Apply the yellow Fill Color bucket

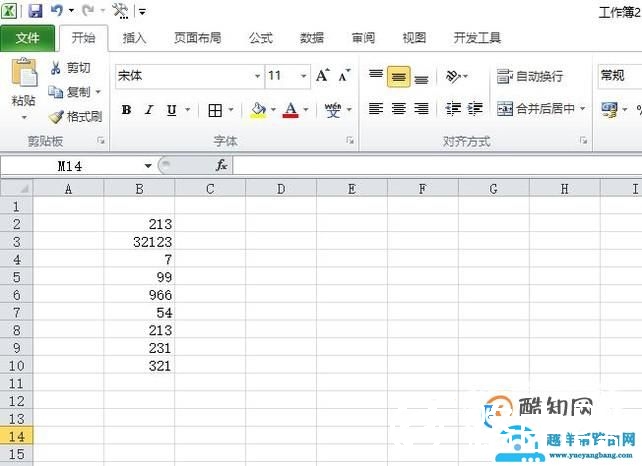(x=258, y=110)
